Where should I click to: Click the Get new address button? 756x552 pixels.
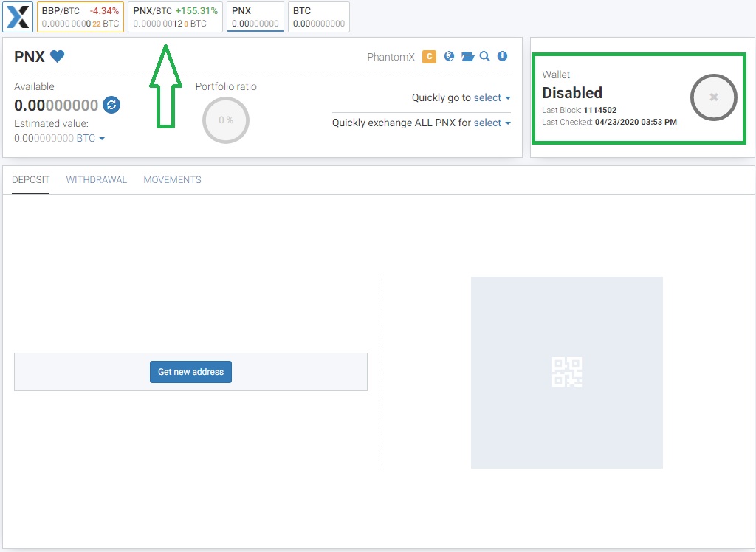click(x=191, y=372)
